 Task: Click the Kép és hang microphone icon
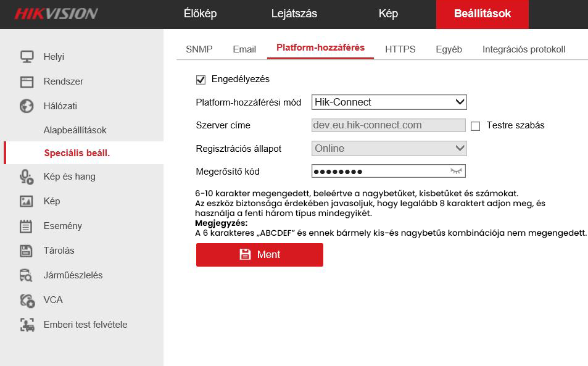click(x=27, y=177)
